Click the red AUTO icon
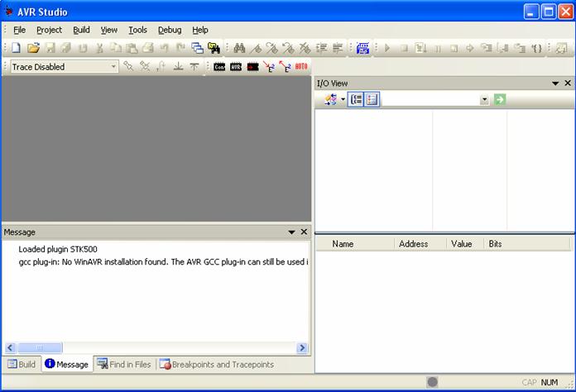Viewport: 576px width, 392px height. 302,66
